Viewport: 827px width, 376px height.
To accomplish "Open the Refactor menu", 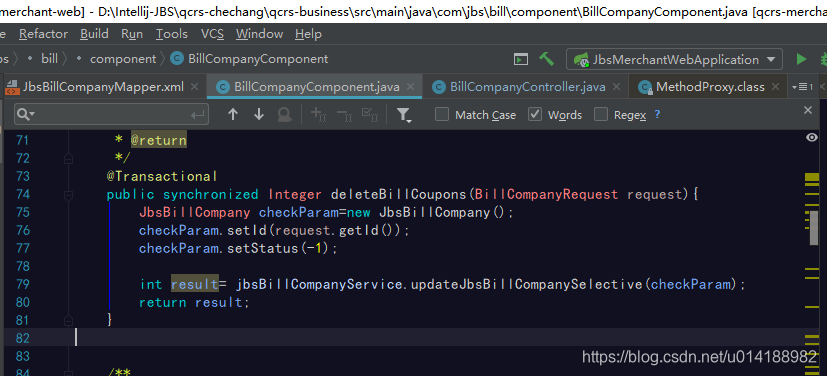I will coord(43,34).
